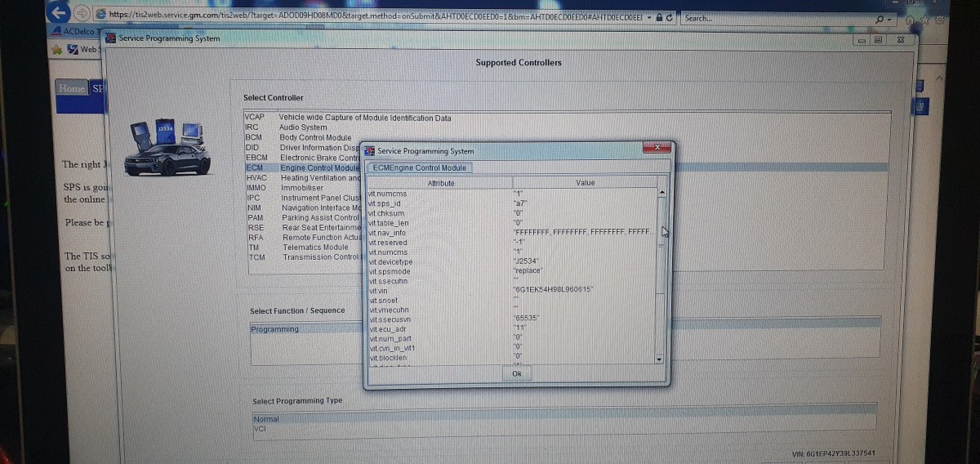Select the vit.nav_info attribute row
The width and height of the screenshot is (980, 464).
512,233
